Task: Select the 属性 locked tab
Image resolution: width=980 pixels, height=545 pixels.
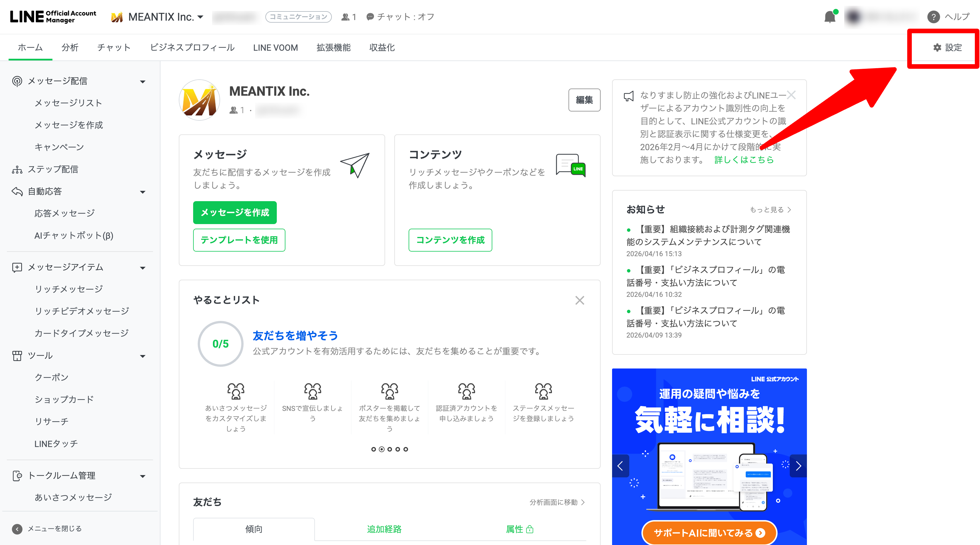Action: [520, 529]
